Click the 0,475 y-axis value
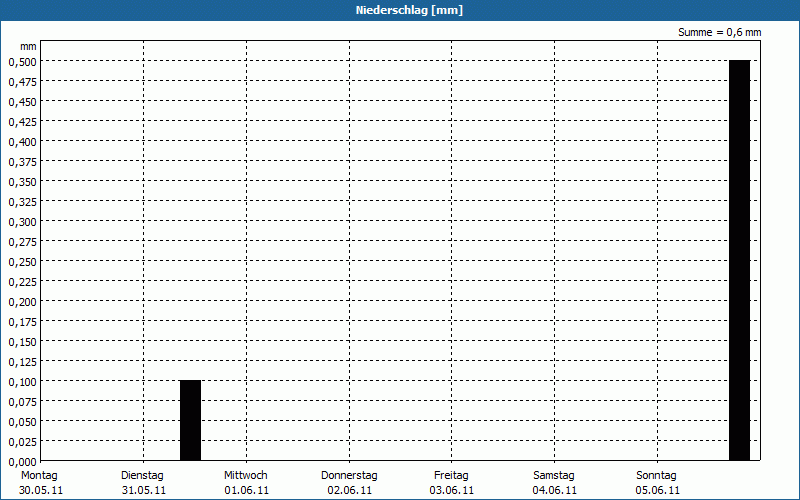Viewport: 800px width, 500px height. tap(22, 82)
